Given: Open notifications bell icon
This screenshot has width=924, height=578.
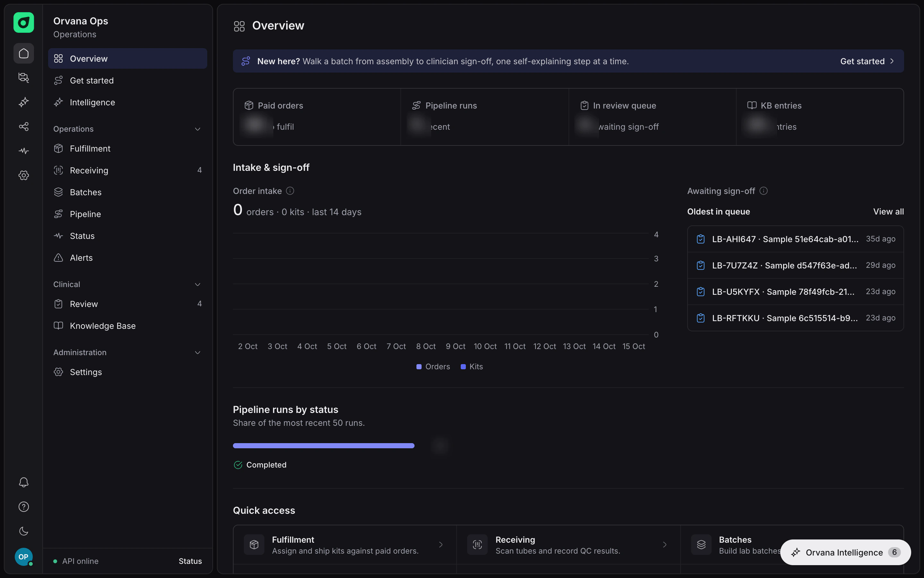Looking at the screenshot, I should pos(24,482).
